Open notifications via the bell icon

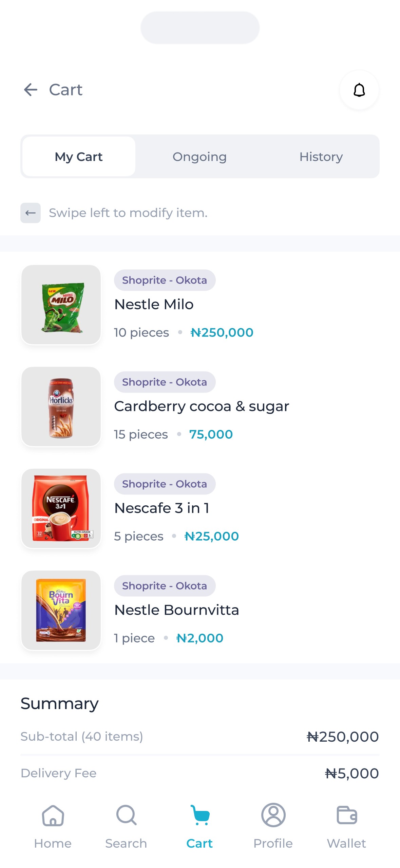pos(359,90)
